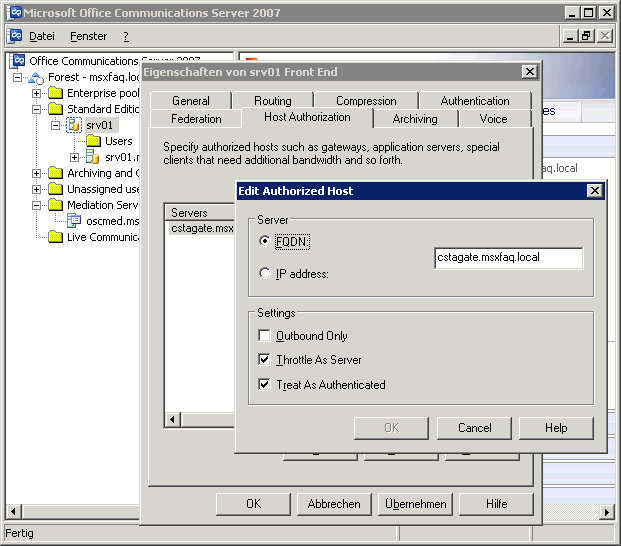The width and height of the screenshot is (621, 546).
Task: Select the IP address radio button
Action: coord(265,273)
